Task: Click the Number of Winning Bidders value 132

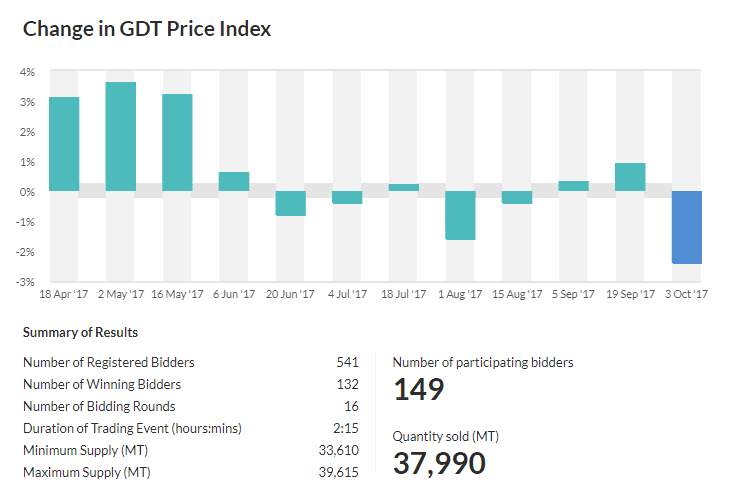Action: coord(347,384)
